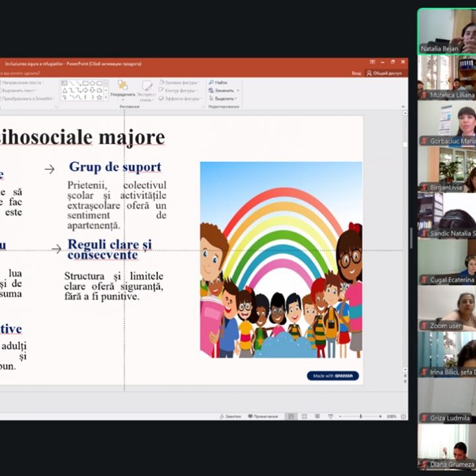Select normal view icon in status bar
The image size is (476, 476).
(x=292, y=416)
